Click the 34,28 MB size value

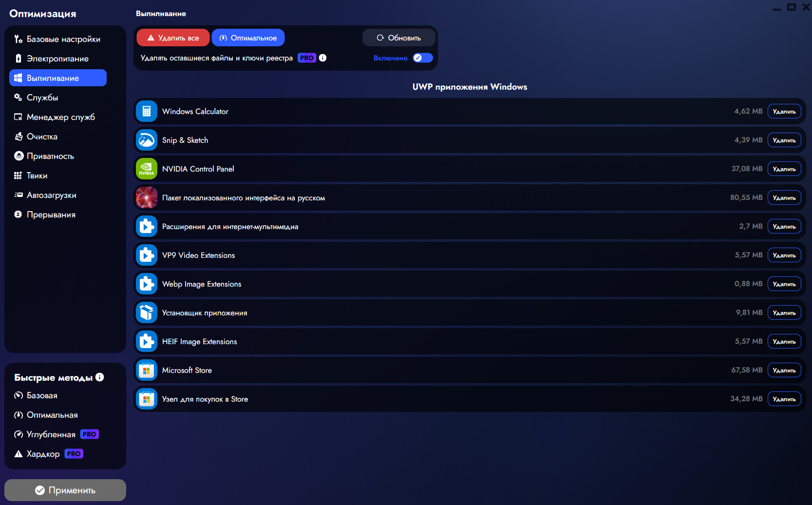point(746,399)
